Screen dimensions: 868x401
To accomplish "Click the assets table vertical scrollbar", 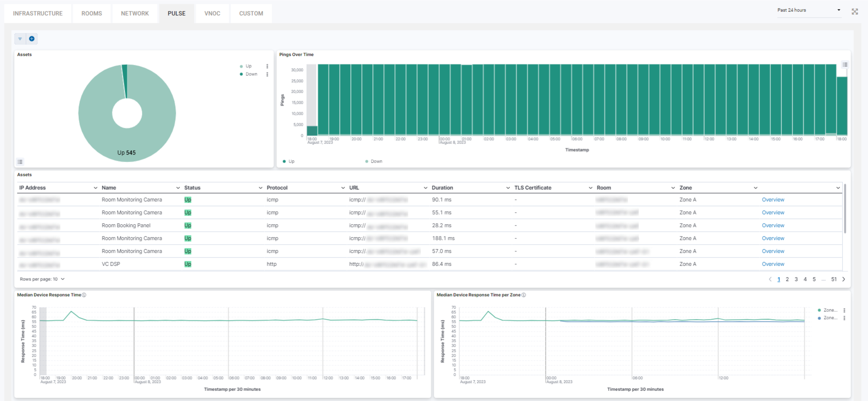I will point(845,209).
